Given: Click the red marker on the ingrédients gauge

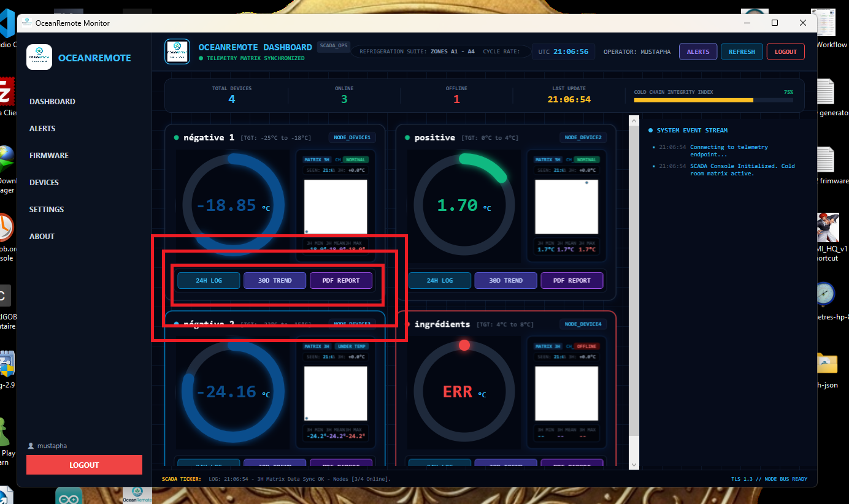Looking at the screenshot, I should point(464,345).
